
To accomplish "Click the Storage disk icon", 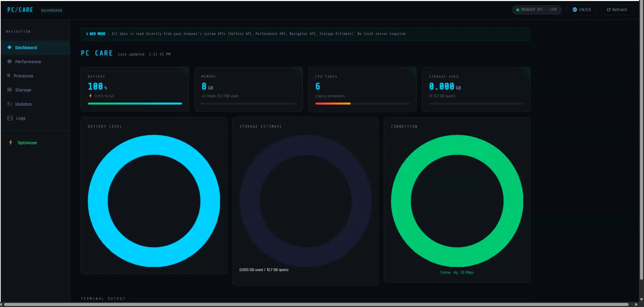I will [x=9, y=90].
